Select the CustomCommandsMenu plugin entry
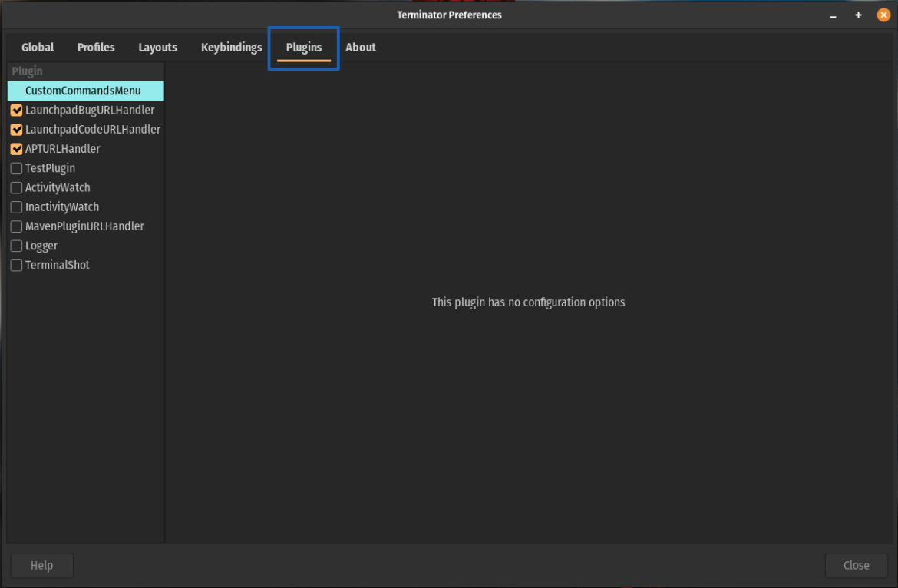This screenshot has width=898, height=588. coord(83,91)
